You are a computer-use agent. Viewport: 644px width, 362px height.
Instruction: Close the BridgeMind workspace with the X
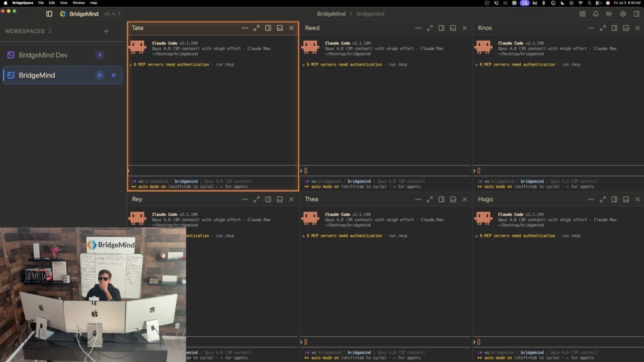[x=113, y=75]
